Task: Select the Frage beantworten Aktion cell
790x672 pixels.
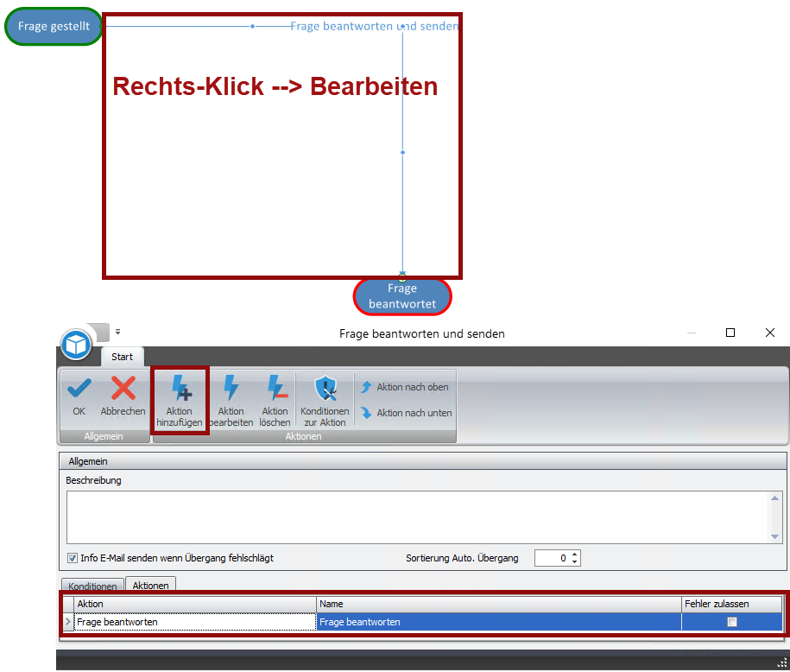Action: click(195, 622)
